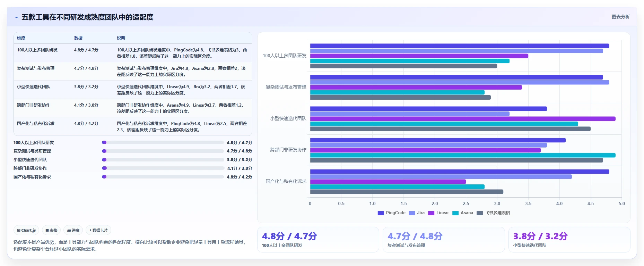Select the 表格 tag
The image size is (644, 266).
coord(51,230)
